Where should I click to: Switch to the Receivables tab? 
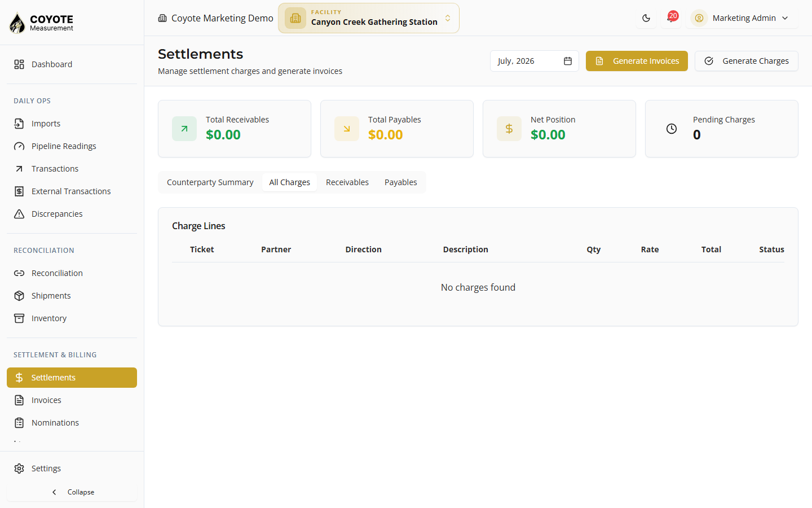(x=347, y=182)
